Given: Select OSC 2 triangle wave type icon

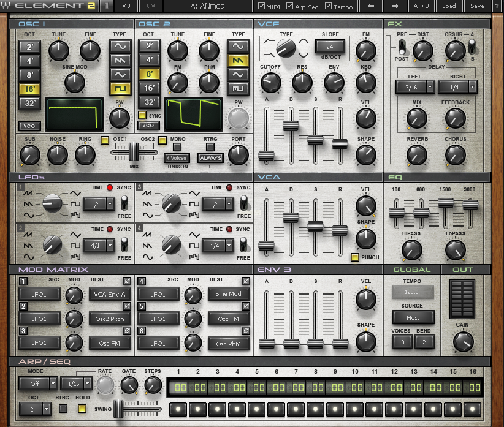Looking at the screenshot, I should (x=238, y=75).
